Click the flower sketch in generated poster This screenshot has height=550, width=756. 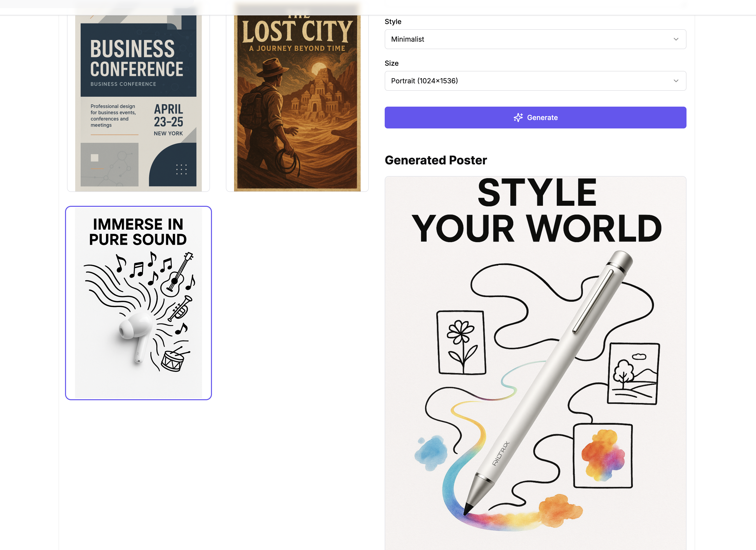tap(461, 343)
